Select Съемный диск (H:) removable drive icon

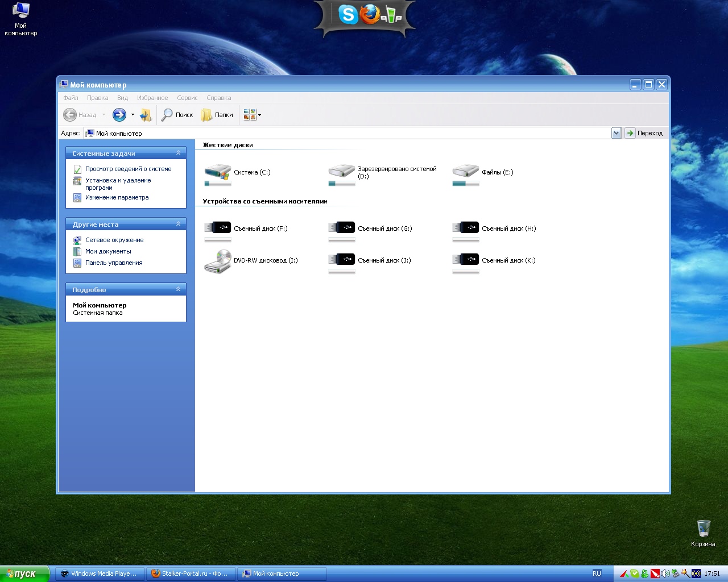pyautogui.click(x=465, y=230)
